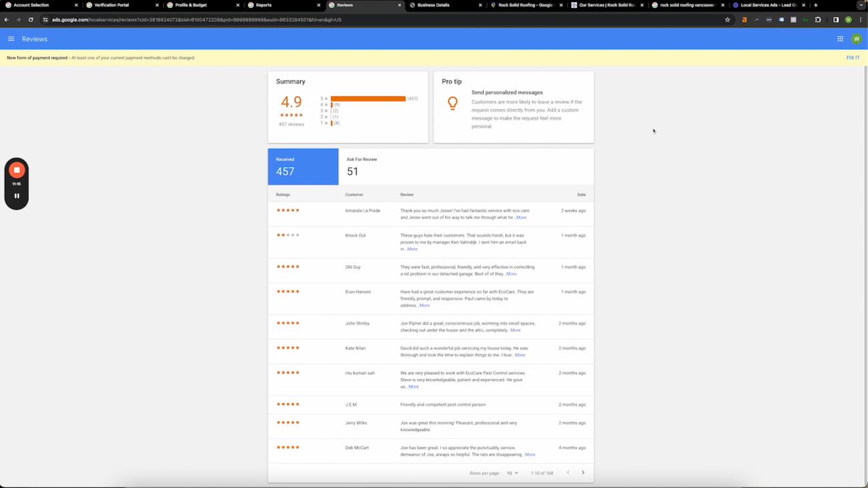Open the hamburger navigation menu beside Reviews
868x488 pixels.
11,39
